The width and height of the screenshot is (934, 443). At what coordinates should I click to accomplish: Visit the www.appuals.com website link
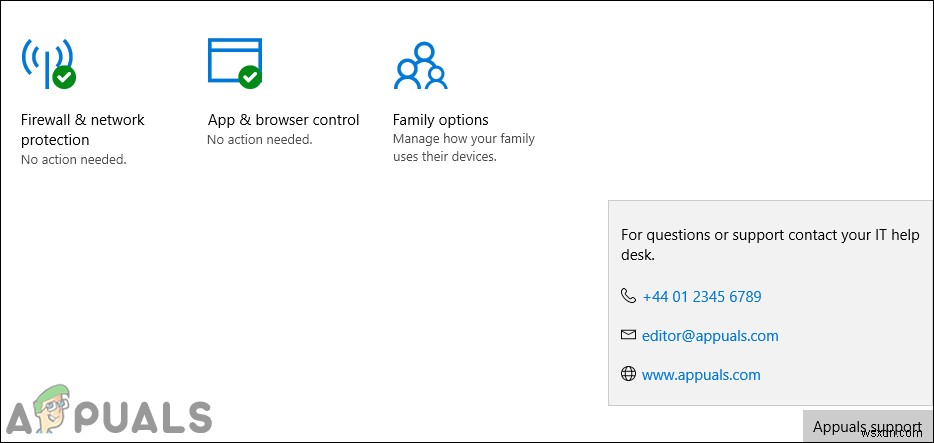[701, 375]
